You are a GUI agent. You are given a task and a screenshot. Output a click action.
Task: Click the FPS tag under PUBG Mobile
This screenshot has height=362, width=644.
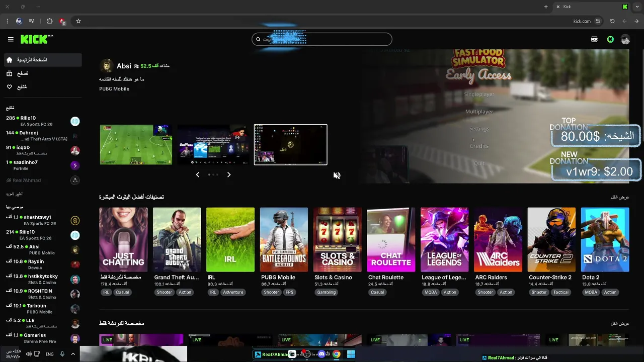[x=289, y=292]
